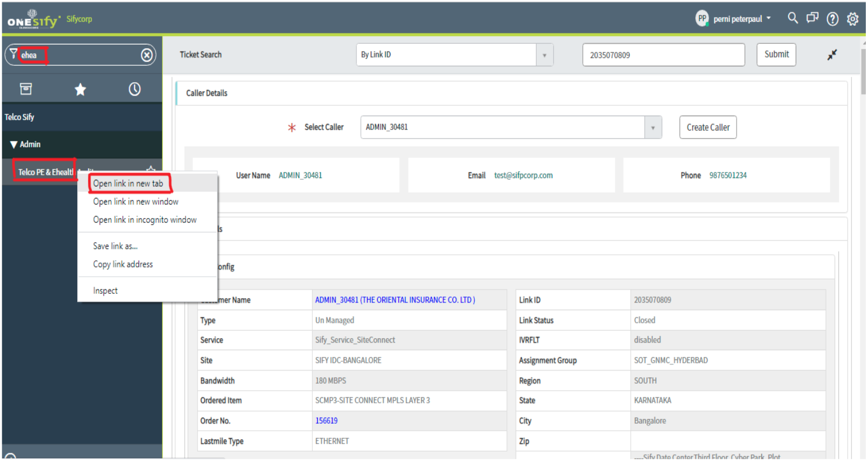Screen dimensions: 868x462
Task: Open the connect chat icon in header
Action: pyautogui.click(x=812, y=18)
